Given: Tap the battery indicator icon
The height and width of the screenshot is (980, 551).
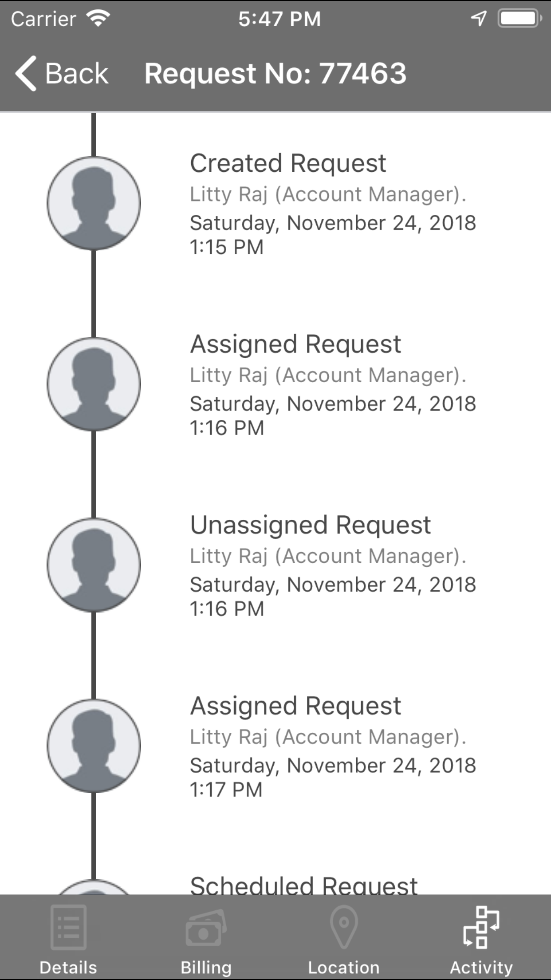Looking at the screenshot, I should click(519, 19).
